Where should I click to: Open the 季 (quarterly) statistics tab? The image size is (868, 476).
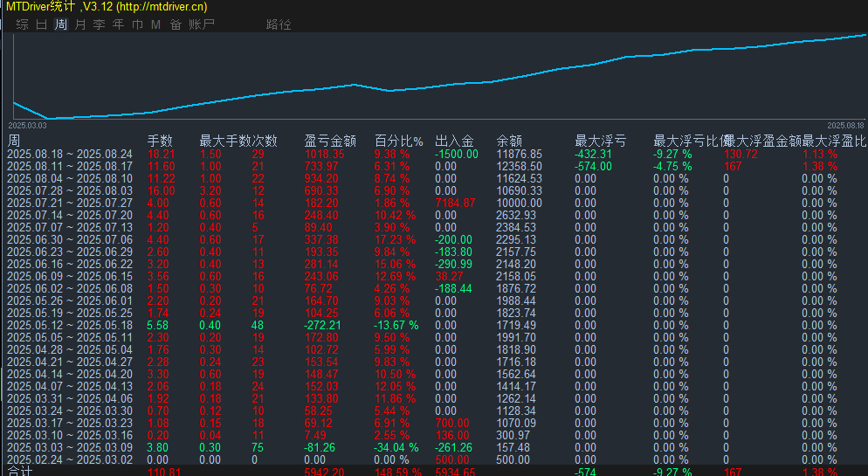(x=100, y=24)
